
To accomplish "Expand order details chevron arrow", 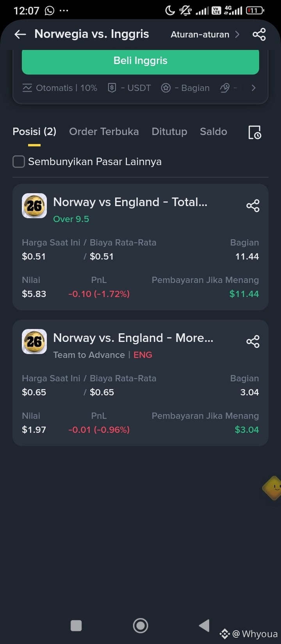I will [254, 88].
